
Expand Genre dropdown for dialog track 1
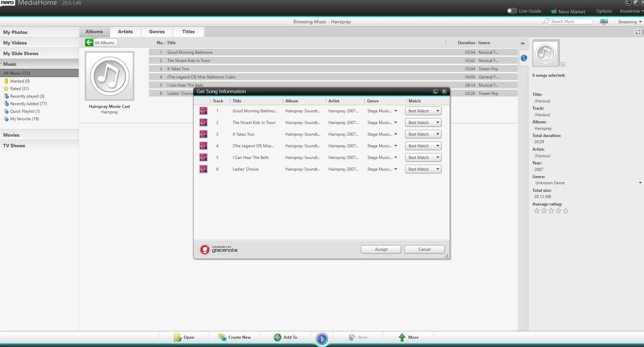point(396,111)
